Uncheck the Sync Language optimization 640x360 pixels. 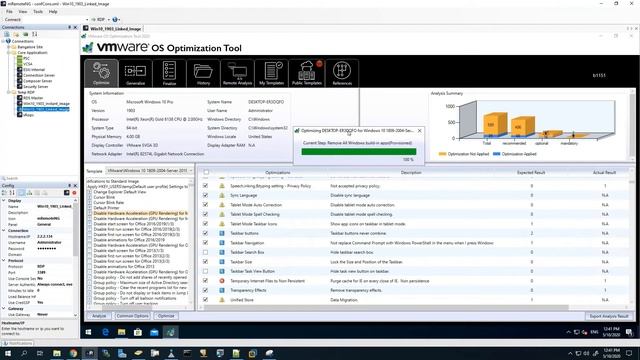coord(206,195)
